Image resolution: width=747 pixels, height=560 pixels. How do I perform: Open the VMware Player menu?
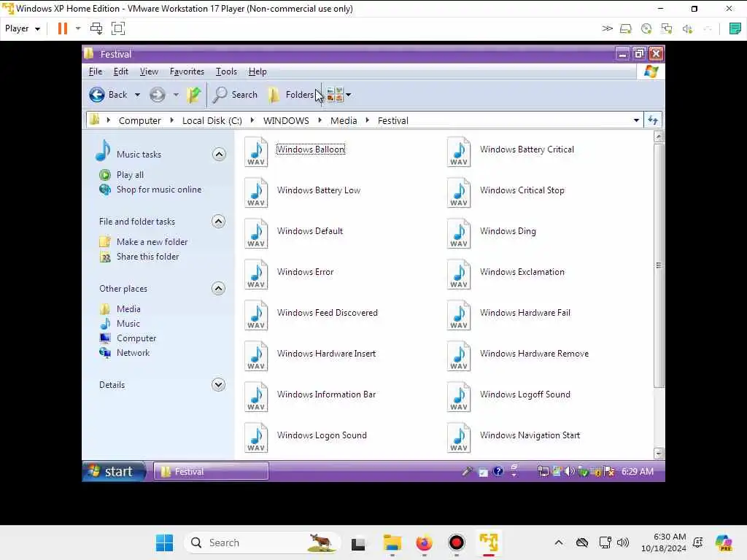tap(22, 28)
